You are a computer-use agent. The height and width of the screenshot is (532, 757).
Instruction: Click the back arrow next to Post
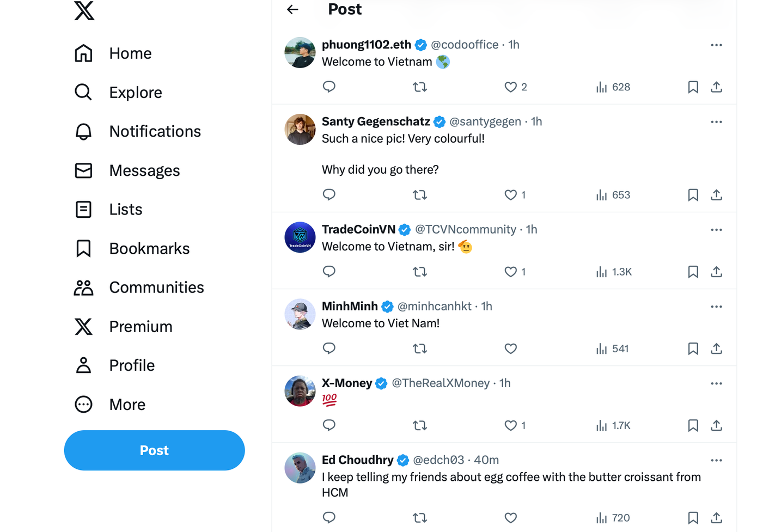[x=292, y=9]
